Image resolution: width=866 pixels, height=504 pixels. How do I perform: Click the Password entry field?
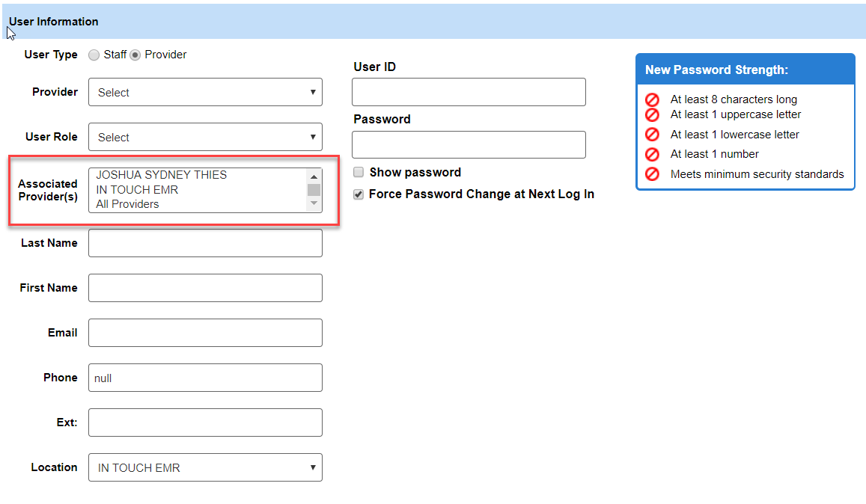click(x=469, y=144)
